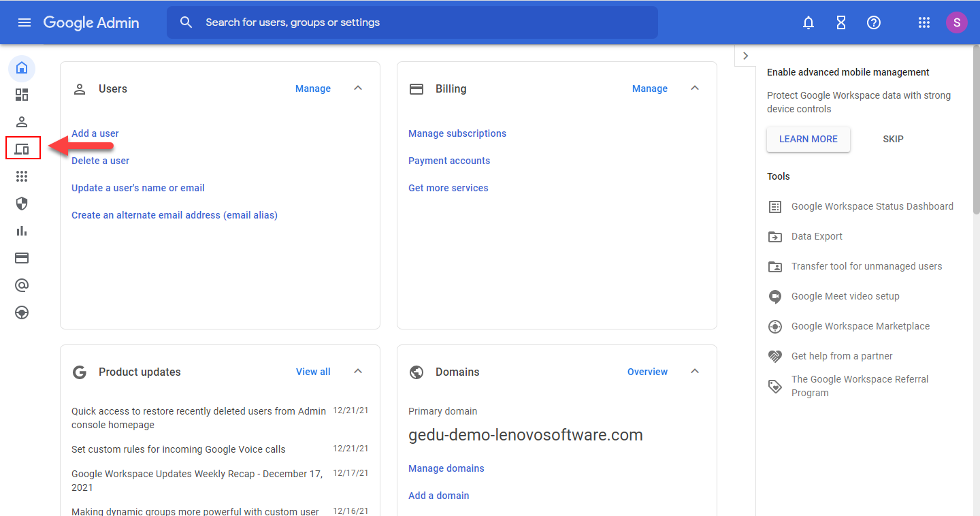Open 'Google Workspace Updates Weekly Recap' update
Image resolution: width=980 pixels, height=516 pixels.
tap(197, 481)
